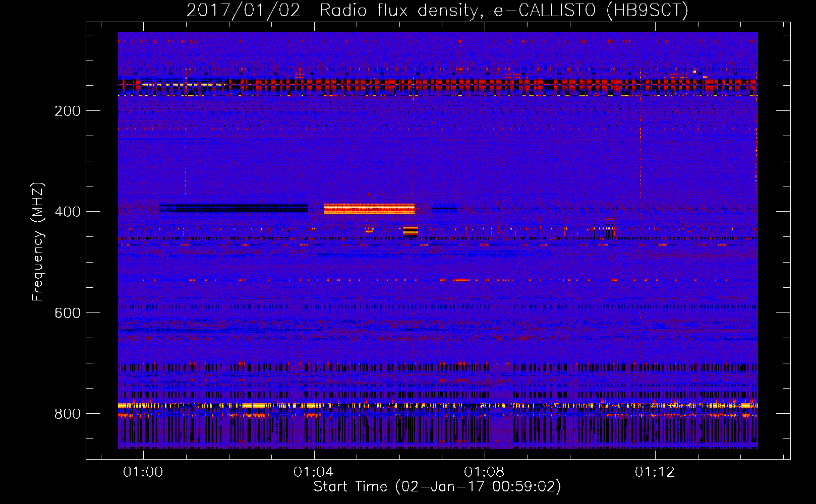Select the 01:04 time tick label
This screenshot has width=816, height=504.
pyautogui.click(x=314, y=472)
